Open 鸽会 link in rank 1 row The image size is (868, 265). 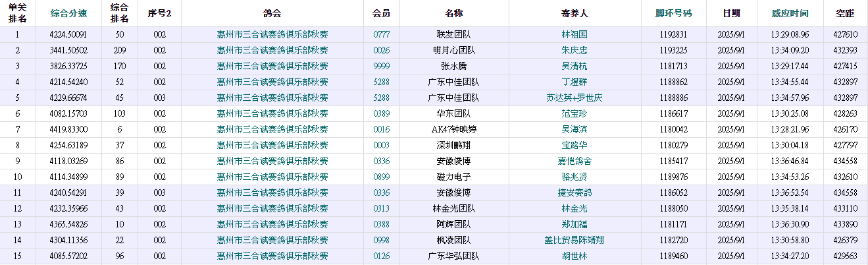click(x=272, y=34)
